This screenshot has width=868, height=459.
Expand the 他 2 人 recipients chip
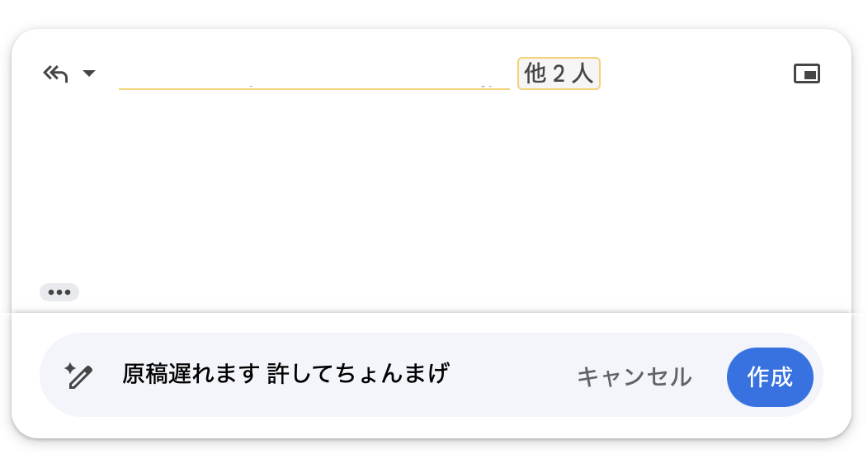tap(559, 73)
